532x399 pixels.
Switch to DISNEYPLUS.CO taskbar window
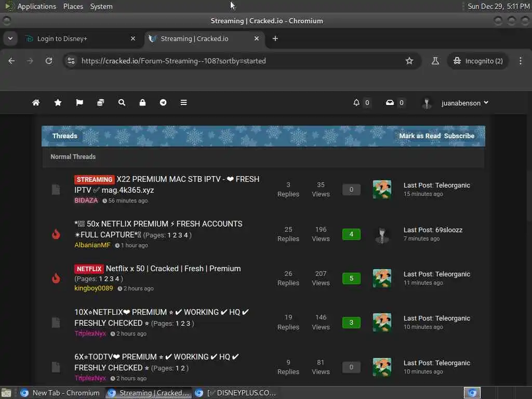[x=236, y=393]
